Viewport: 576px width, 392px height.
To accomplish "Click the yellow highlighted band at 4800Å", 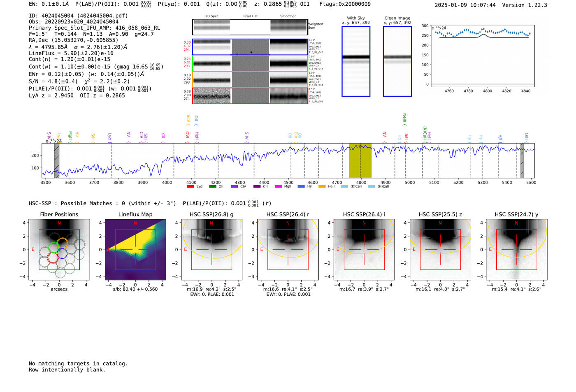I will click(x=360, y=160).
